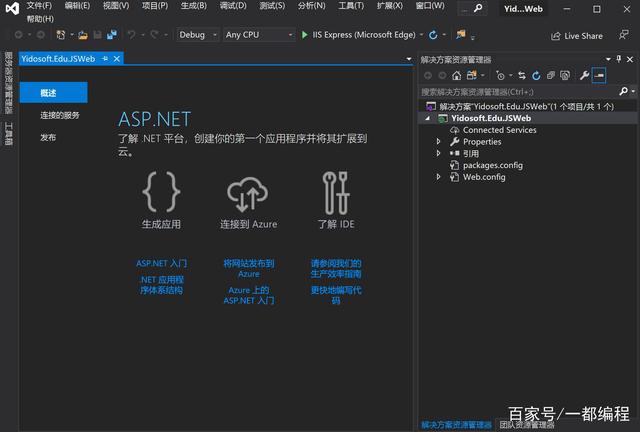Click the Undo arrow icon
This screenshot has width=640, height=432.
(x=131, y=35)
